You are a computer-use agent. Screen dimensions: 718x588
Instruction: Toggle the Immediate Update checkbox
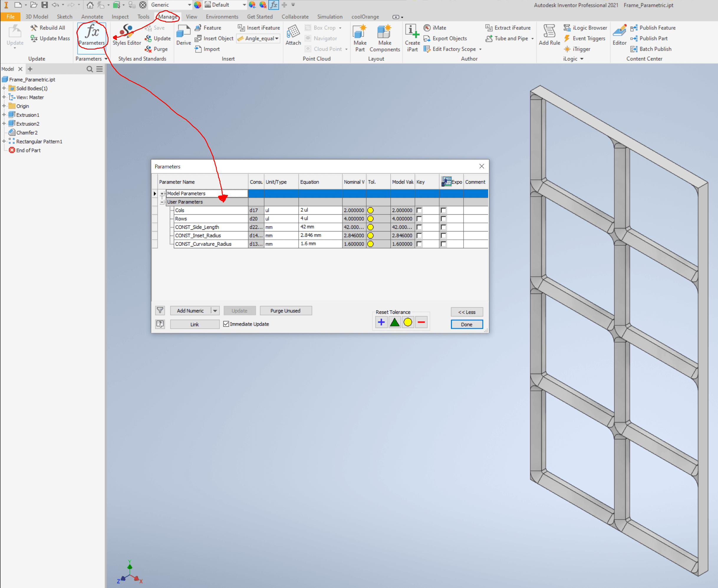pos(226,324)
